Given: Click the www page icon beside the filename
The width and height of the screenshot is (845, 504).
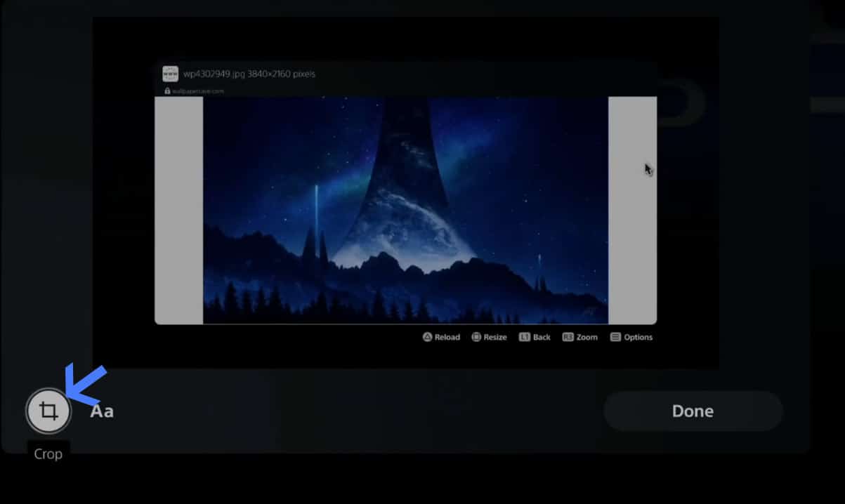Looking at the screenshot, I should (170, 74).
